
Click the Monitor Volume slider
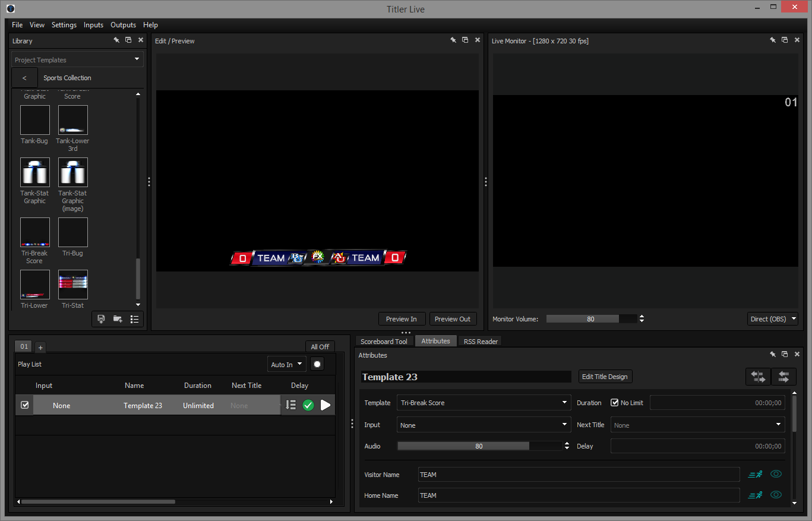click(x=591, y=319)
